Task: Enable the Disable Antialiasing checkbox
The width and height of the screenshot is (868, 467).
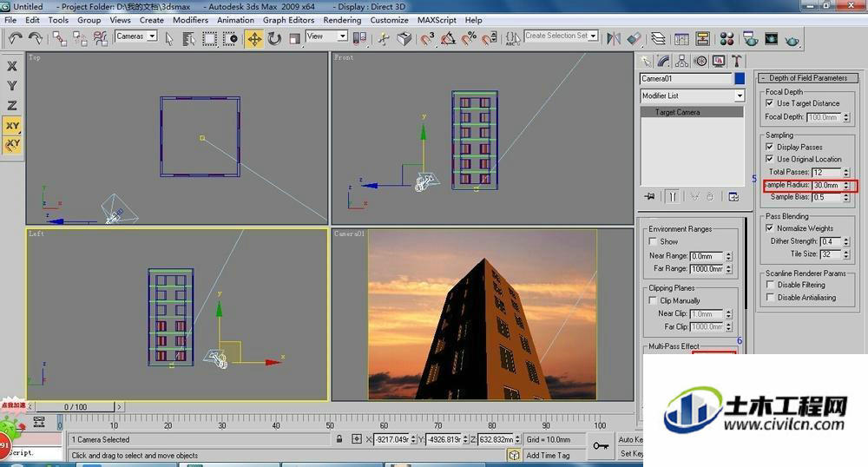Action: 770,297
